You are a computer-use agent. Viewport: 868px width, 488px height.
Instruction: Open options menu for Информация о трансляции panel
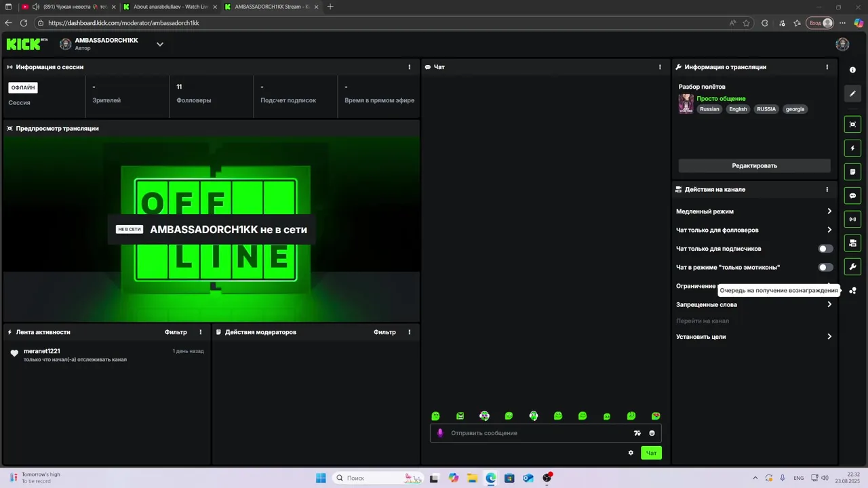(827, 67)
